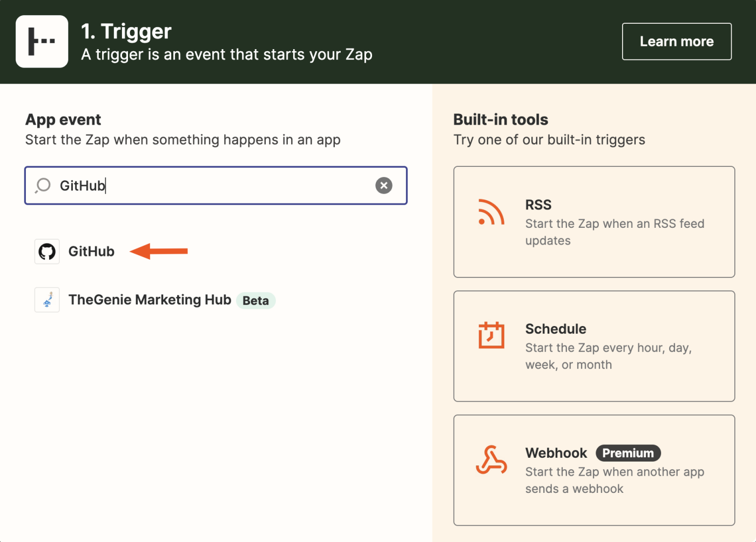This screenshot has height=542, width=756.
Task: Click 'Start the Zap every hour, day' description
Action: [609, 356]
